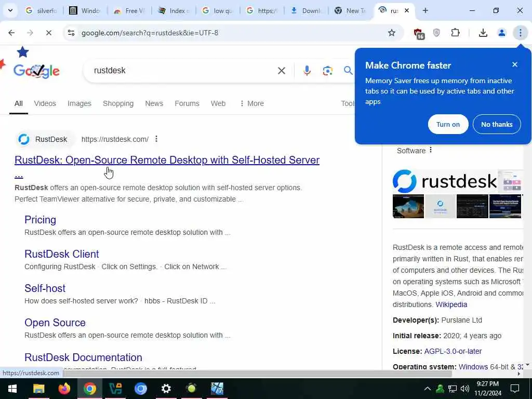Viewport: 532px width, 399px height.
Task: Open options dots next to rustdesk.com URL
Action: tap(156, 139)
